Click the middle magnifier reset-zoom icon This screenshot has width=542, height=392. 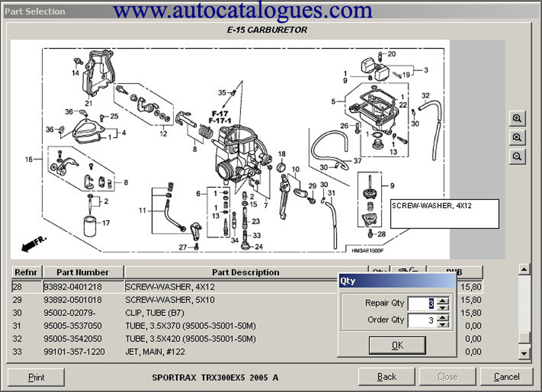pyautogui.click(x=518, y=138)
